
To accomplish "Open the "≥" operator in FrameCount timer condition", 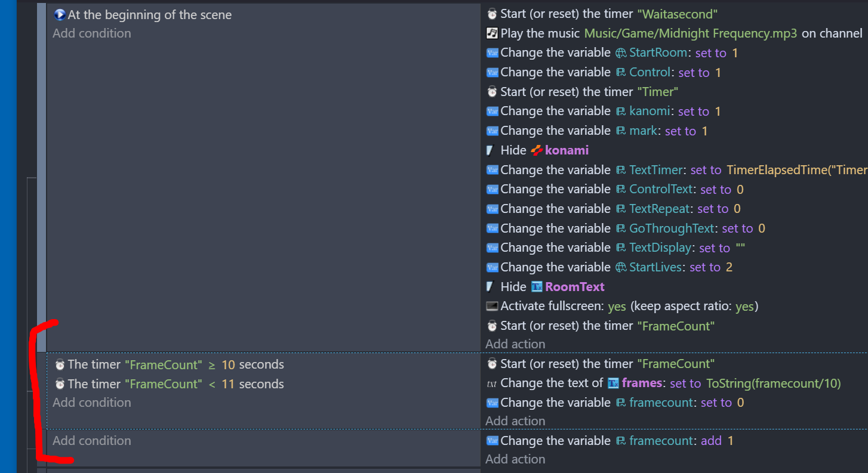I will 211,364.
